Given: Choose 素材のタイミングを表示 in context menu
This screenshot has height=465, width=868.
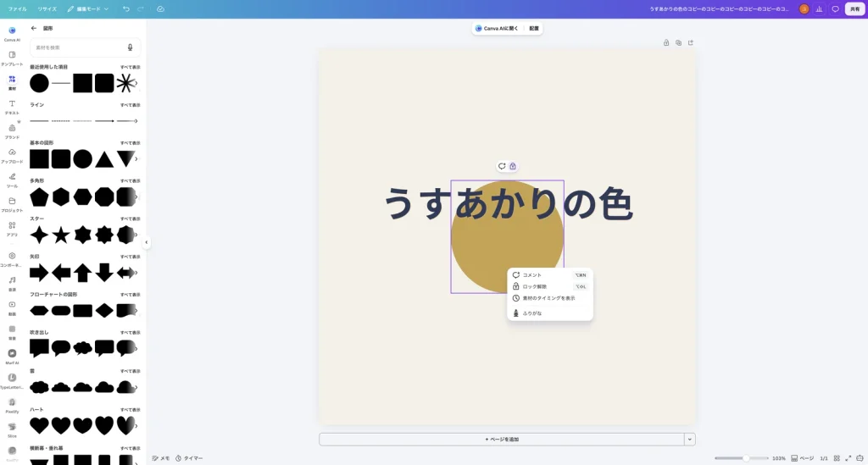Looking at the screenshot, I should [549, 298].
